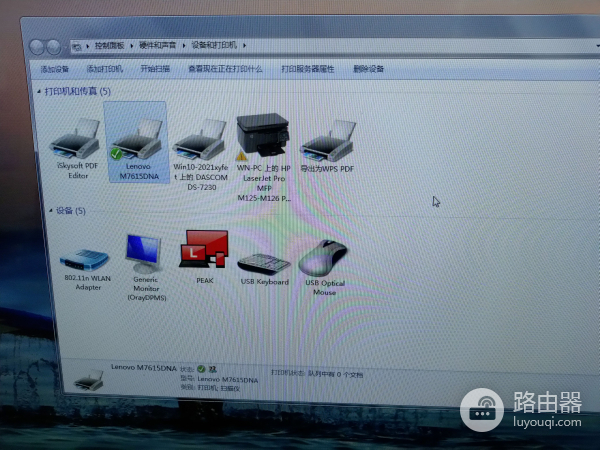
Task: Expand the arrow after 硬件和声音 in breadcrumb
Action: (x=184, y=46)
